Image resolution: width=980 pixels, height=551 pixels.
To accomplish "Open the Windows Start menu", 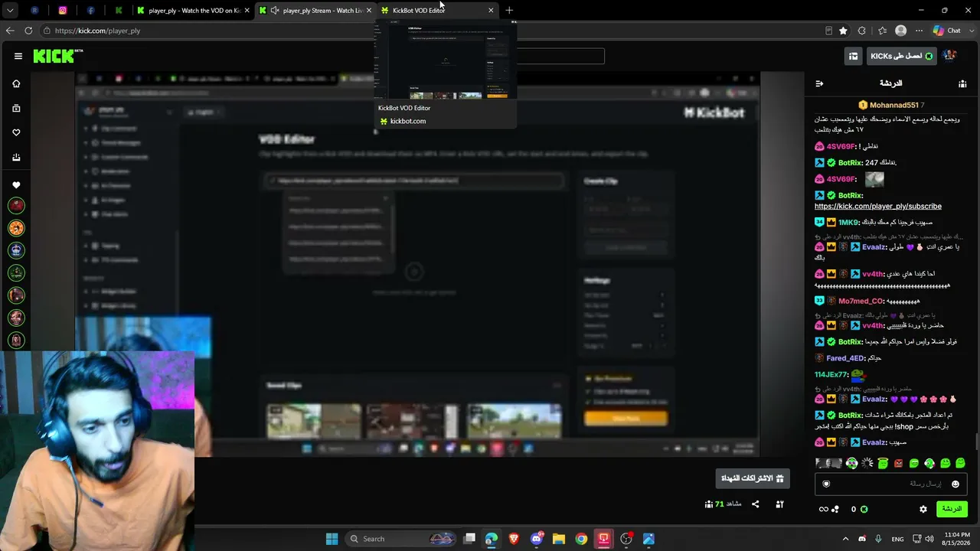I will pos(332,539).
